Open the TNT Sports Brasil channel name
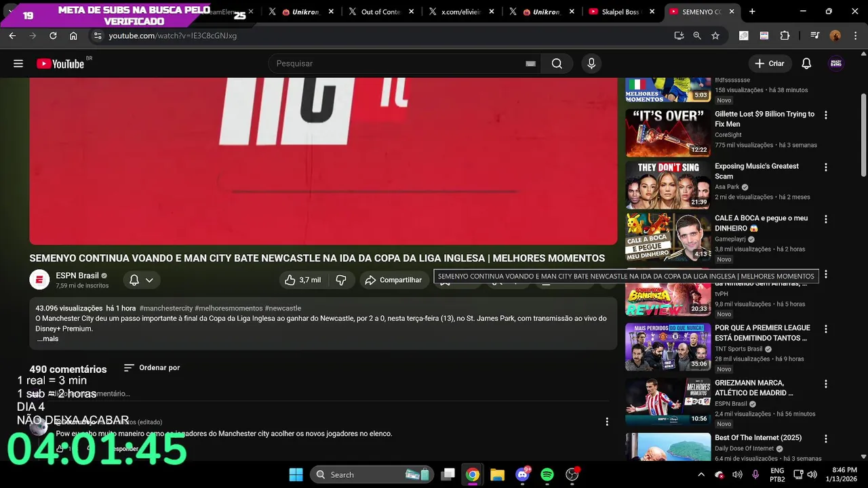The width and height of the screenshot is (868, 488). pyautogui.click(x=738, y=349)
